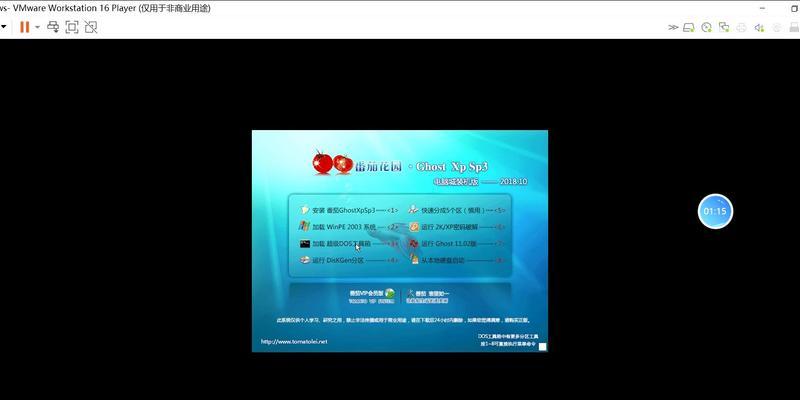Click the greyed printer device icon
The width and height of the screenshot is (800, 400).
[741, 28]
